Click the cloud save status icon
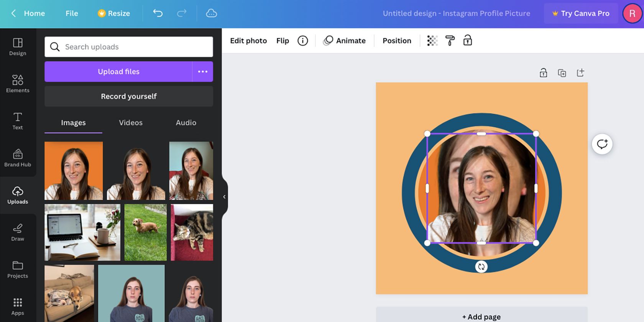This screenshot has width=644, height=322. coord(211,13)
